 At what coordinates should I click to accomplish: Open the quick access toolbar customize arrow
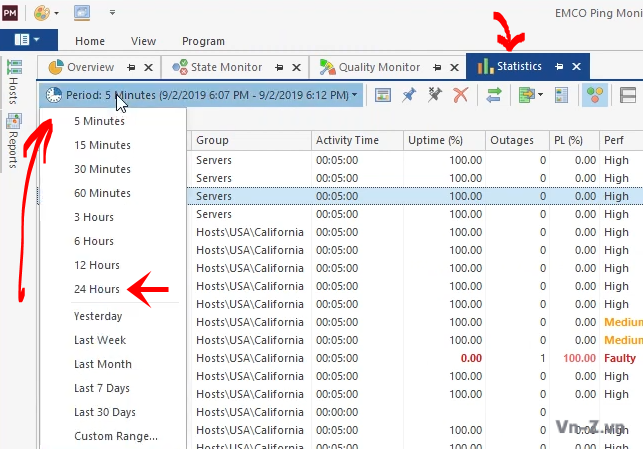click(x=112, y=13)
